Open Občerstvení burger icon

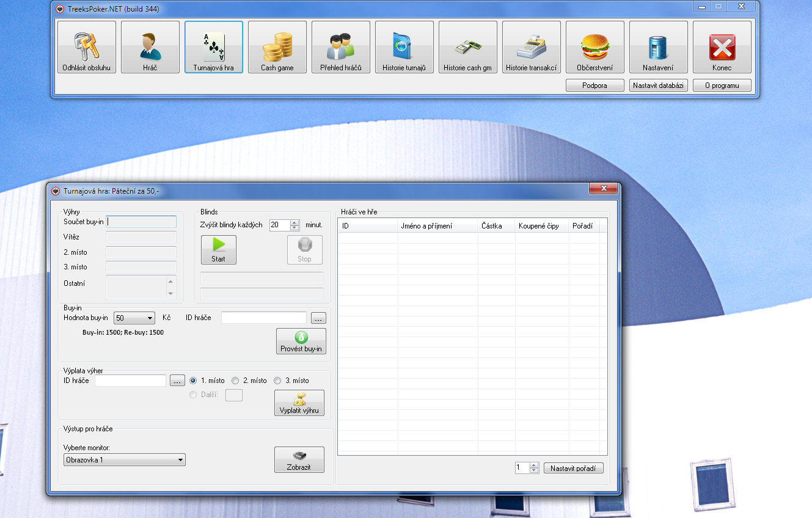[594, 47]
